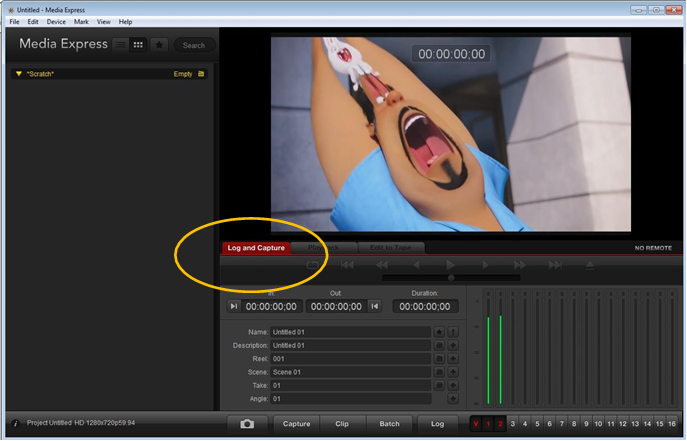
Task: Collapse the Scratch bin triangle
Action: (18, 74)
